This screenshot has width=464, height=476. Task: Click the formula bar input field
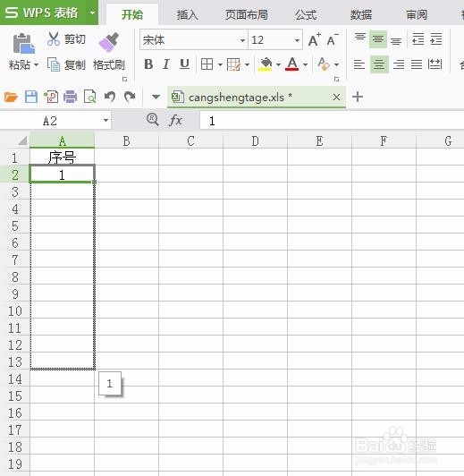(332, 121)
